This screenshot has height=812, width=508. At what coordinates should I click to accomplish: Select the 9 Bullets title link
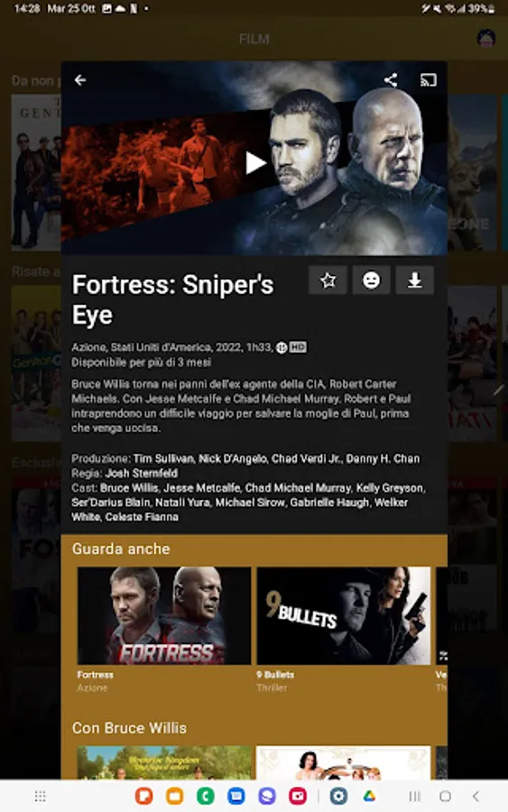point(275,675)
